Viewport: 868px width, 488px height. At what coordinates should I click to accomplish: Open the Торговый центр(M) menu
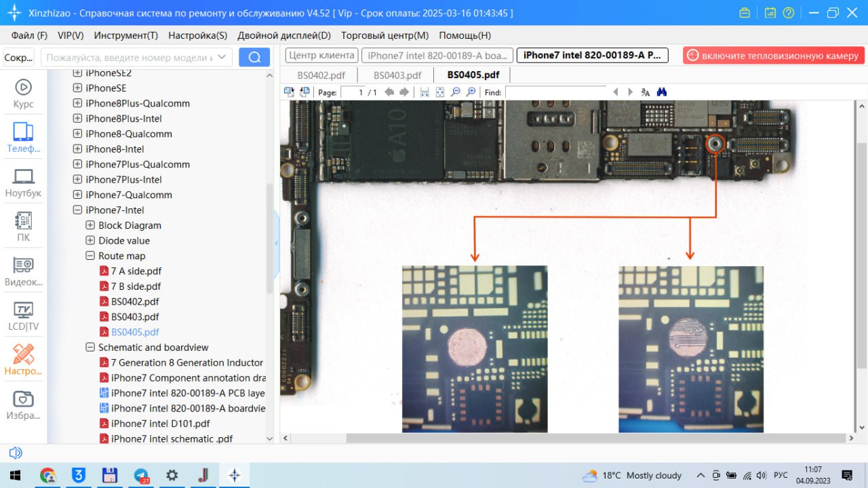click(385, 35)
